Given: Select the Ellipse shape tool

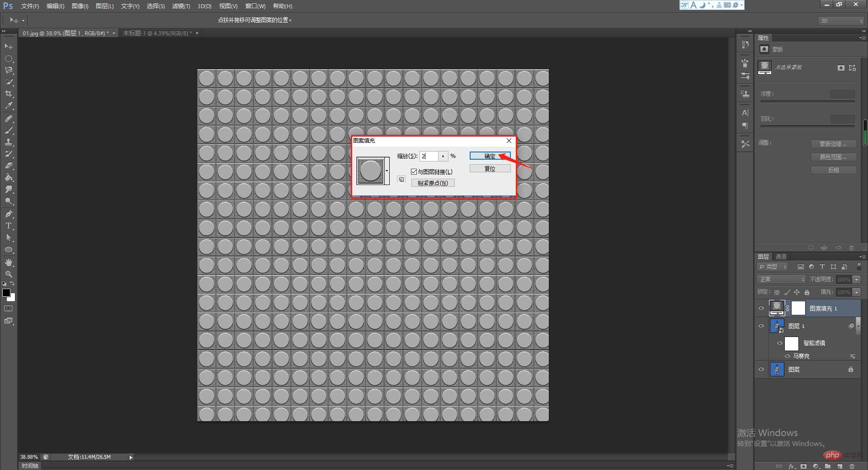Looking at the screenshot, I should tap(9, 249).
